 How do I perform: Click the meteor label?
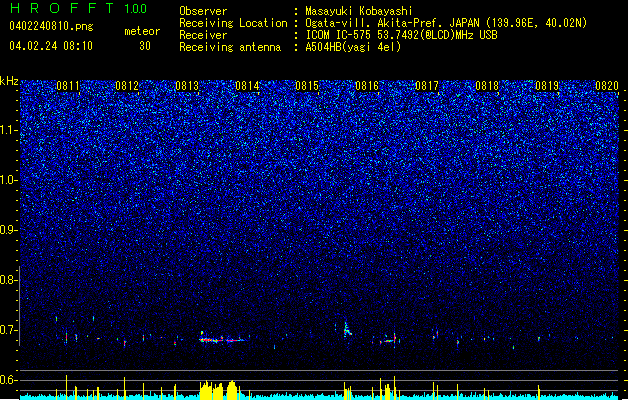[x=142, y=31]
